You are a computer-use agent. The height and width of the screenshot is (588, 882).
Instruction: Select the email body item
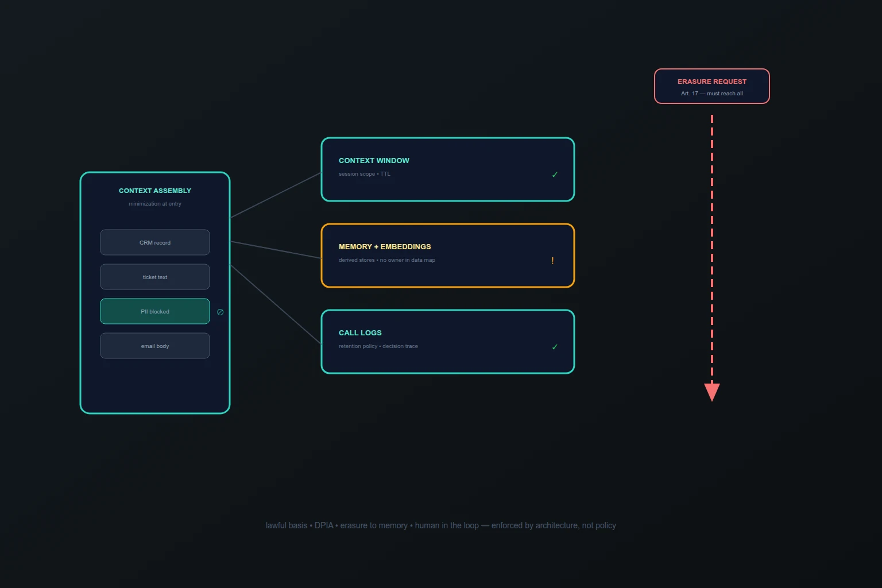point(155,346)
